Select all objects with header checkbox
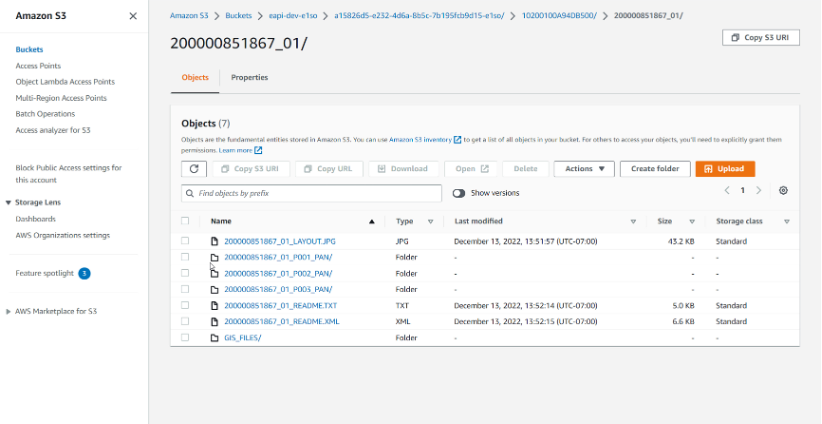The width and height of the screenshot is (822, 424). (185, 221)
